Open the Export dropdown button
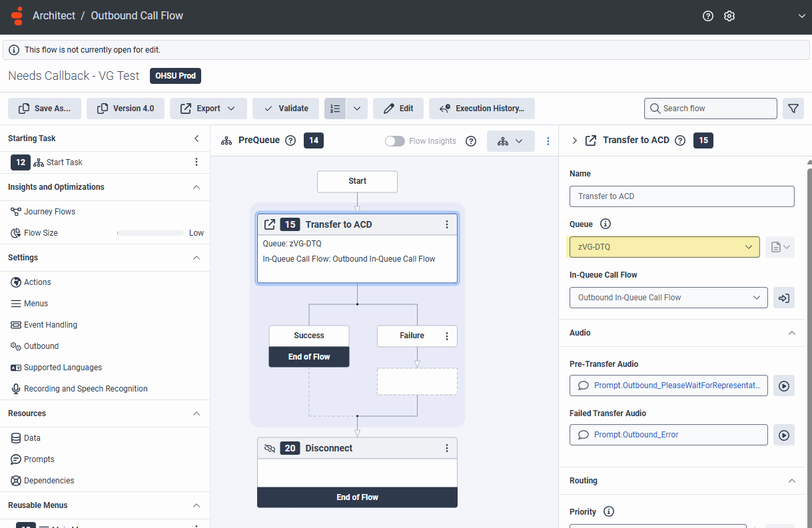This screenshot has height=528, width=812. point(208,109)
